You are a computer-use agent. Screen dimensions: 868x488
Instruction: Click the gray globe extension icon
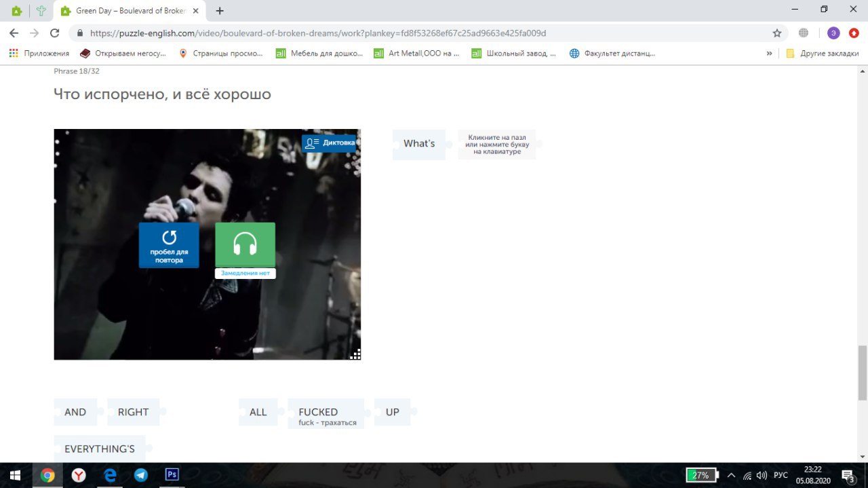click(804, 33)
